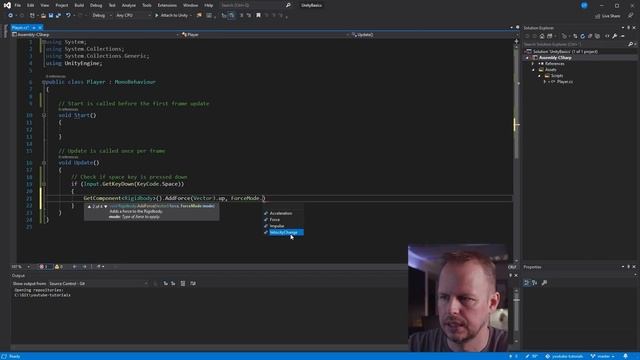Collapse the Update() method outline toggle
The height and width of the screenshot is (360, 640).
coord(44,162)
